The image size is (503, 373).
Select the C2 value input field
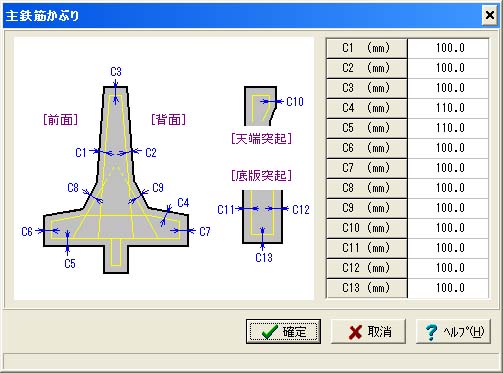448,68
